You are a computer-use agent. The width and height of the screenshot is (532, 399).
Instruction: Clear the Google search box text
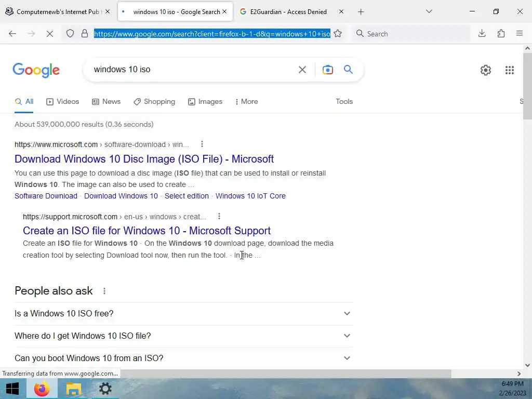click(x=302, y=70)
